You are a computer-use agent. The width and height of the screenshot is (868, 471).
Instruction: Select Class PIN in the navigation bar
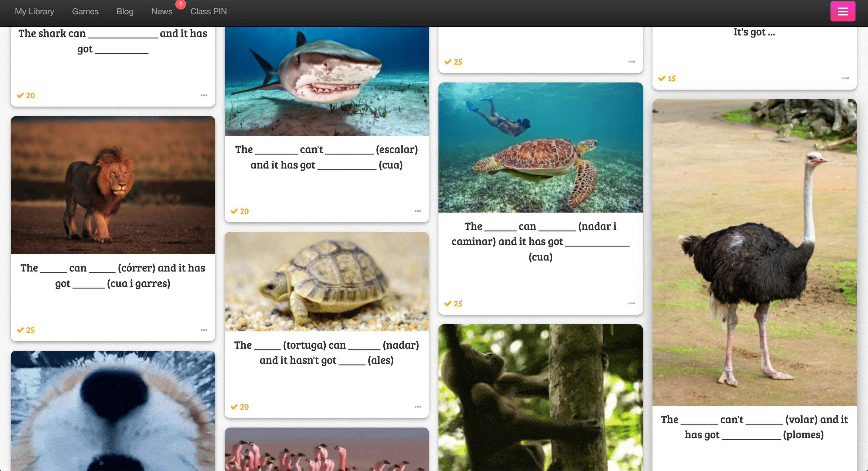[208, 11]
